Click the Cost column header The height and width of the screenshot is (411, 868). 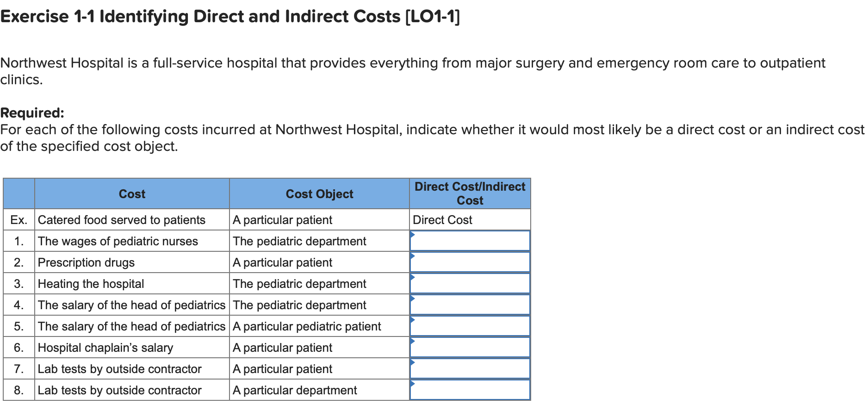point(132,193)
